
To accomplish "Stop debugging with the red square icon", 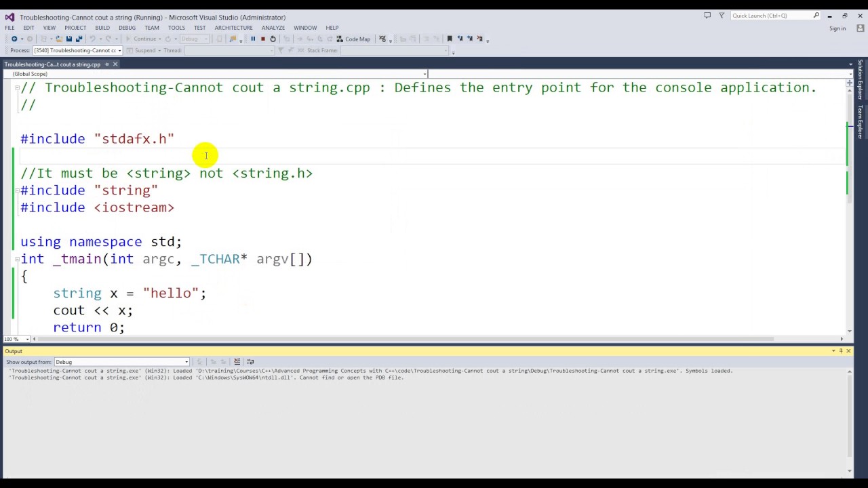I will point(263,39).
